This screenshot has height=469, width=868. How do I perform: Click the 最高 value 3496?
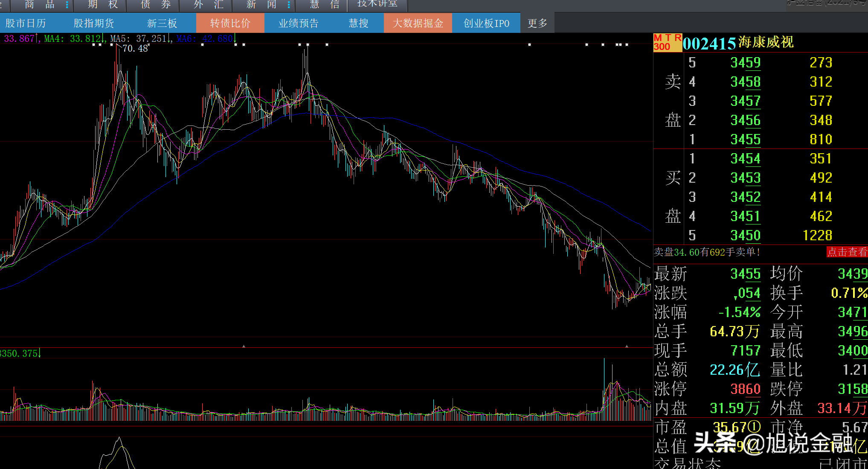[x=853, y=332]
